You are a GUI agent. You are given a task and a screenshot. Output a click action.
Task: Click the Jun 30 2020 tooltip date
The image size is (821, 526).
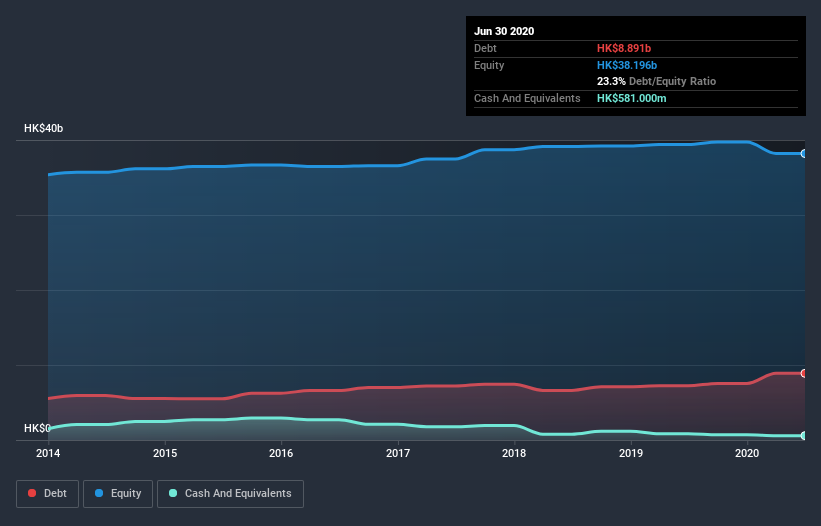tap(504, 31)
